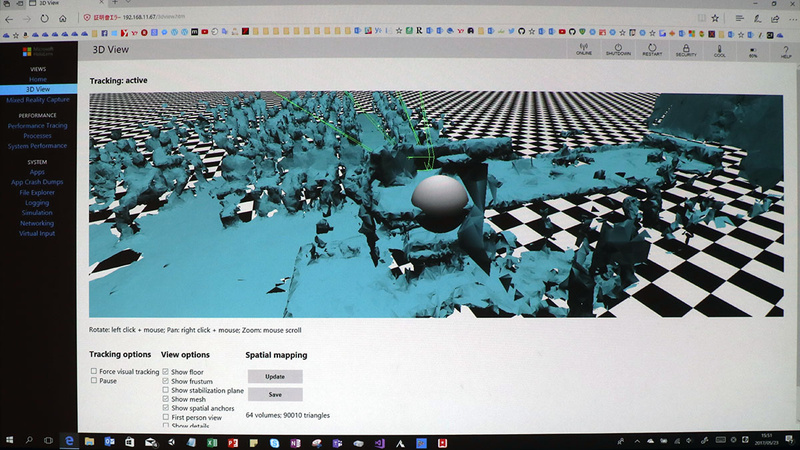
Task: Click the Restart icon in header
Action: (x=652, y=49)
